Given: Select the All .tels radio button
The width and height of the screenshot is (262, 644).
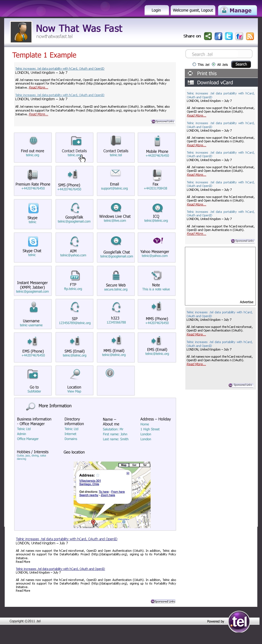Looking at the screenshot, I should (214, 64).
